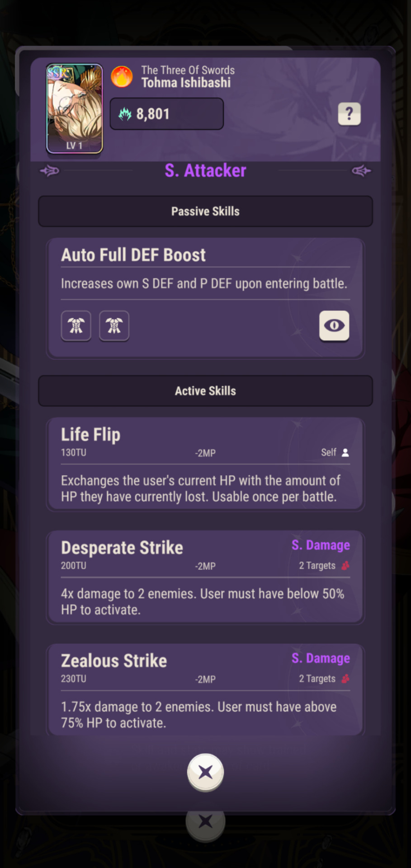The width and height of the screenshot is (411, 868).
Task: Click the 2 Targets icon on Desperate Strike
Action: (x=345, y=566)
